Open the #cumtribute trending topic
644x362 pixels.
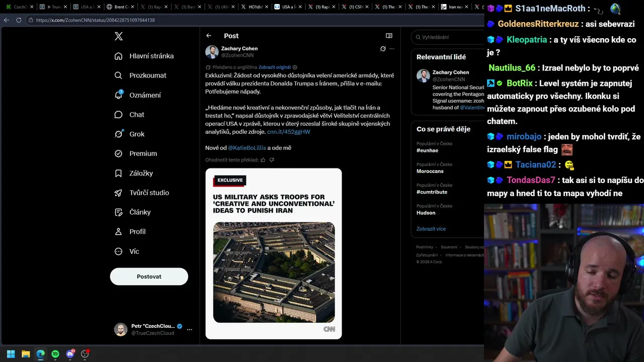click(432, 192)
